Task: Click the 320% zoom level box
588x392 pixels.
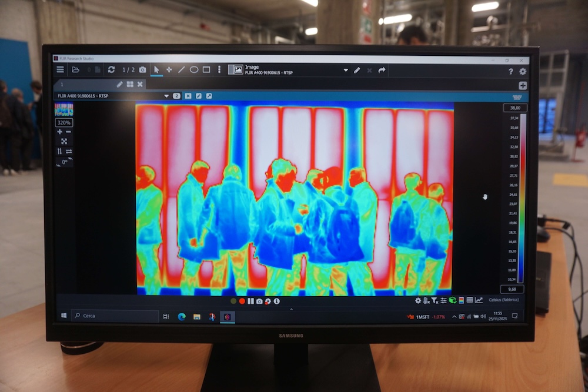Action: (64, 123)
